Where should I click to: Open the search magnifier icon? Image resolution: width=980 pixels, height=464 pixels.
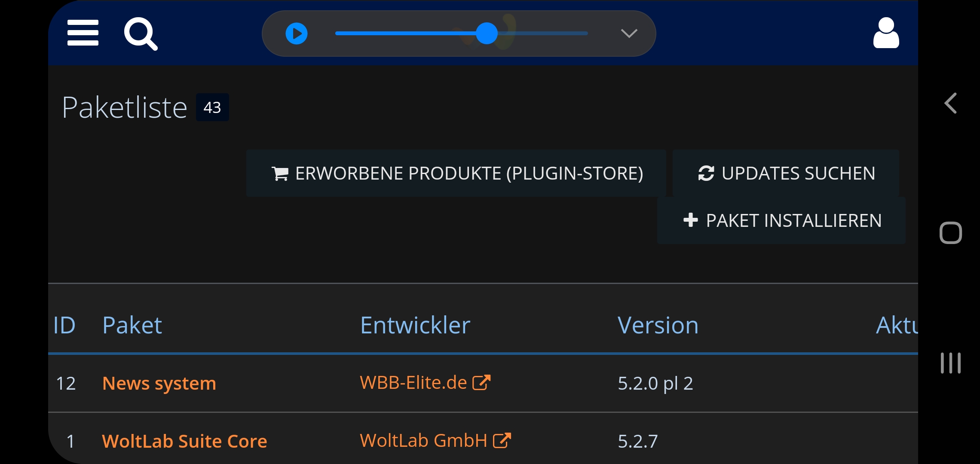(x=141, y=34)
